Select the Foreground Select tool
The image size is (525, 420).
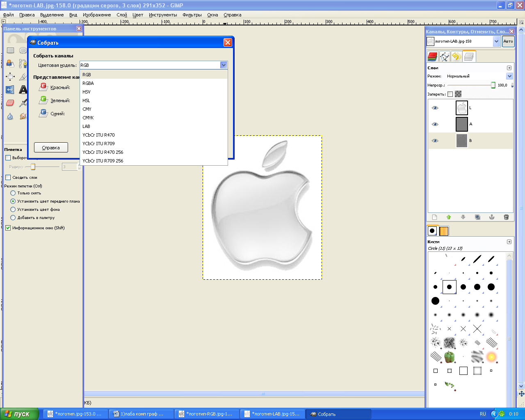point(10,64)
